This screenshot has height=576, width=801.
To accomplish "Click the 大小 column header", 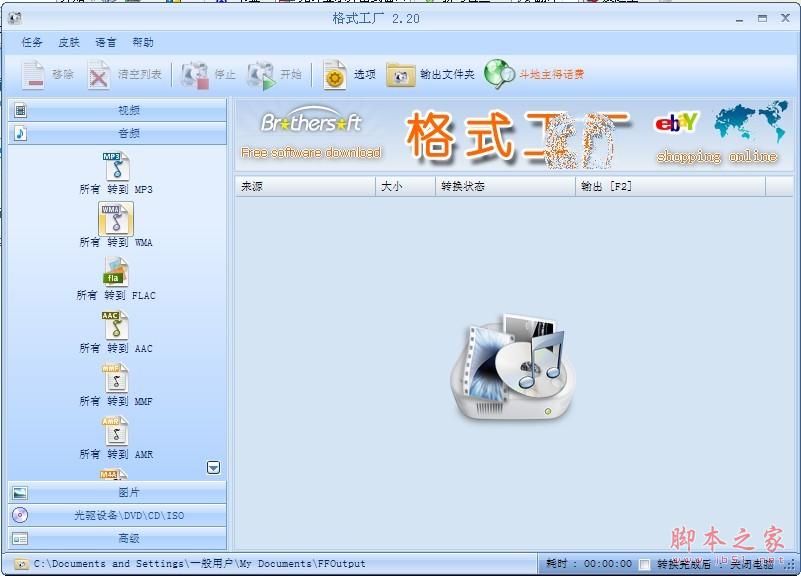I will (x=405, y=186).
